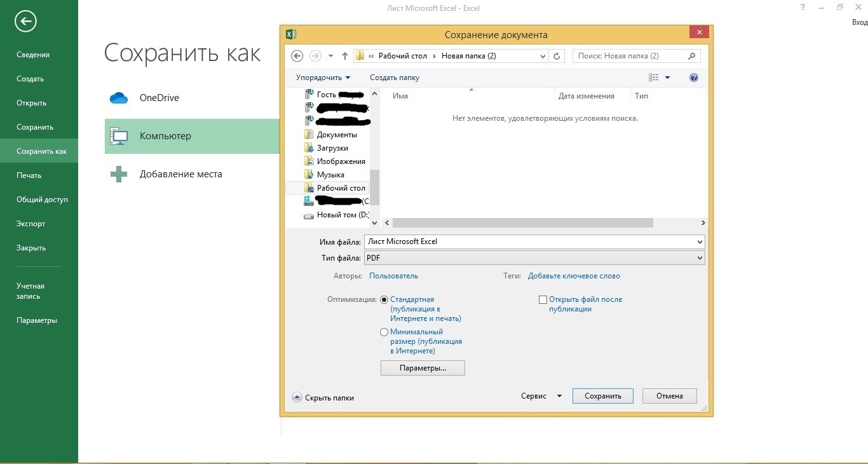This screenshot has height=464, width=868.
Task: Click the view mode icon in dialog toolbar
Action: point(654,78)
